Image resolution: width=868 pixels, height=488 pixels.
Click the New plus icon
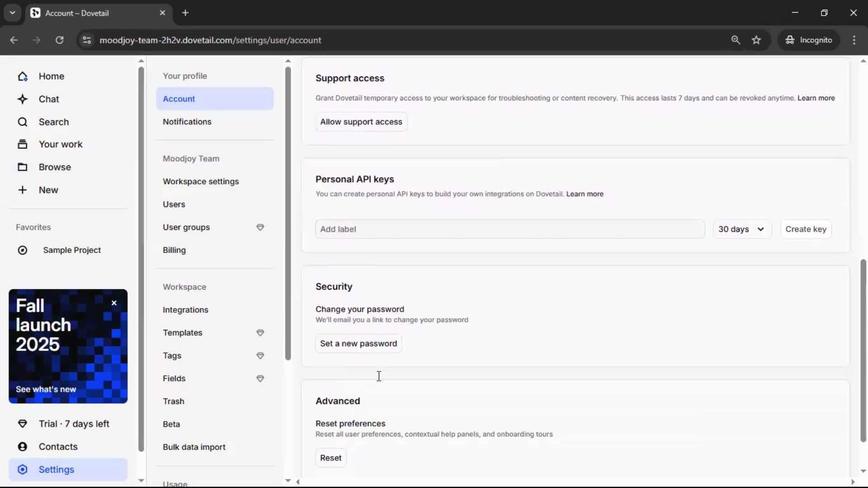[23, 190]
